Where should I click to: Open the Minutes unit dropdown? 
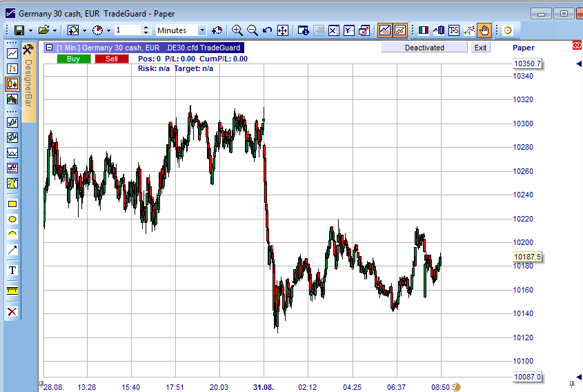[x=202, y=30]
